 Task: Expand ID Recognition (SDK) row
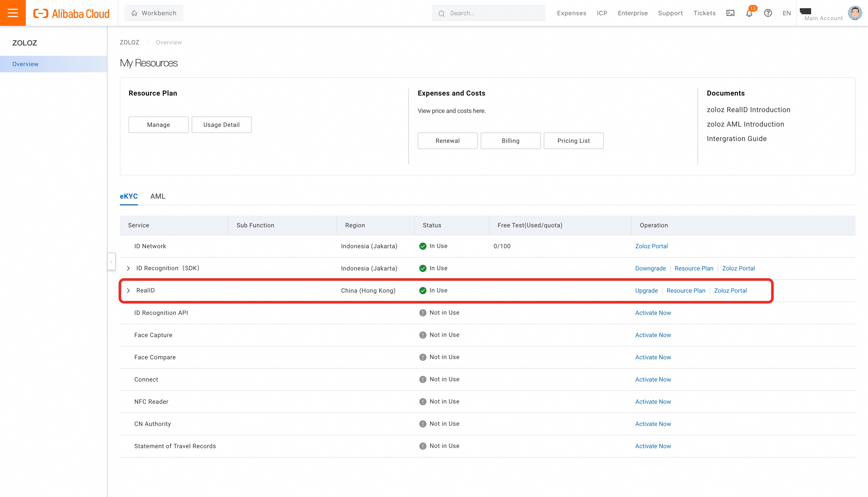point(128,268)
